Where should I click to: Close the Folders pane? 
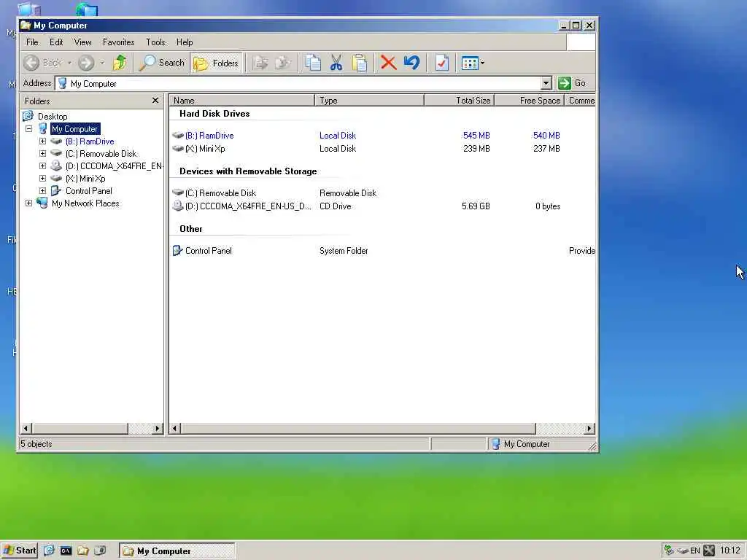pyautogui.click(x=155, y=101)
